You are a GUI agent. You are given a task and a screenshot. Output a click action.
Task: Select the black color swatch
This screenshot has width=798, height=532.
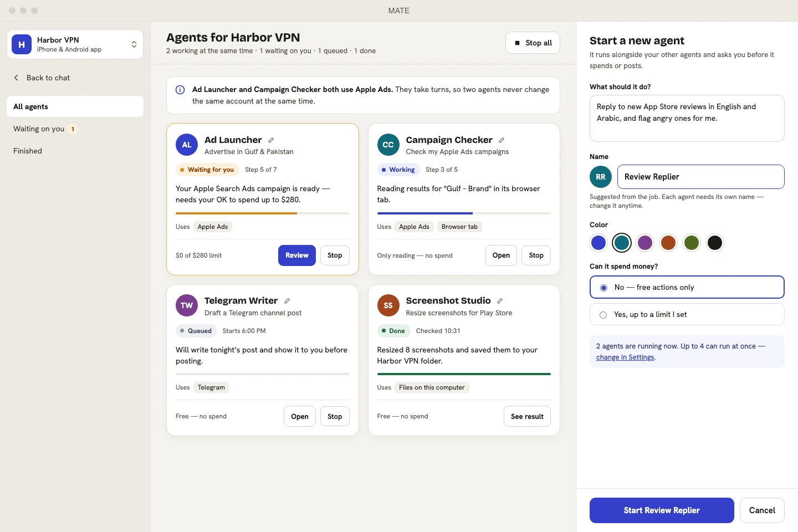(715, 243)
